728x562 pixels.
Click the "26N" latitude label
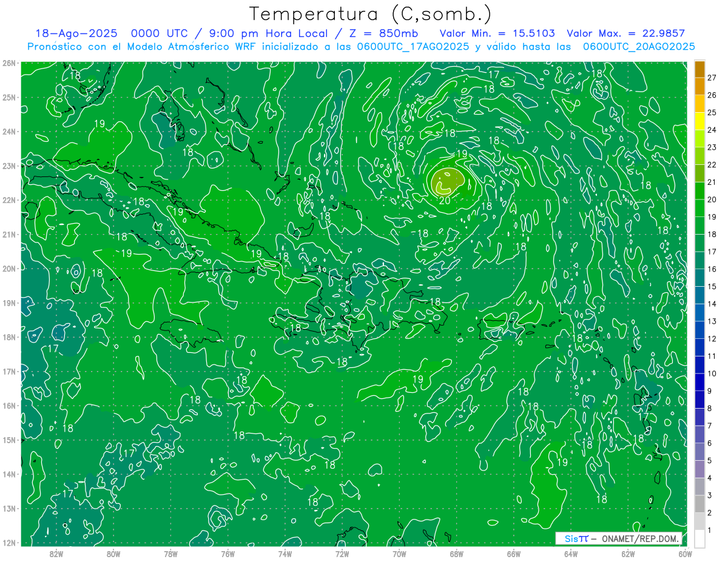(8, 63)
